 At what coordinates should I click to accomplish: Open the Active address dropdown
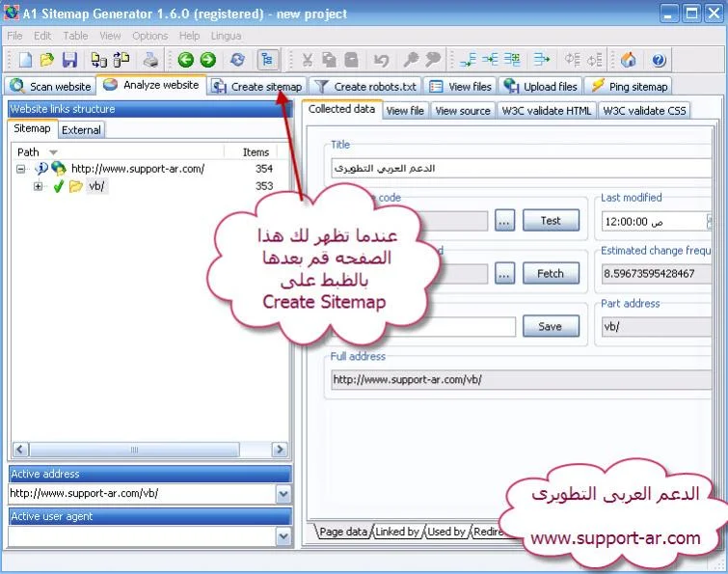click(283, 494)
